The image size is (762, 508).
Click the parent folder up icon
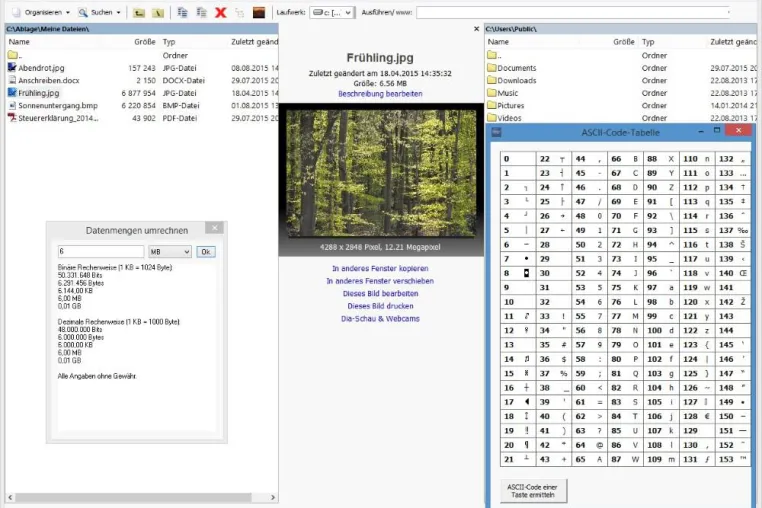139,13
